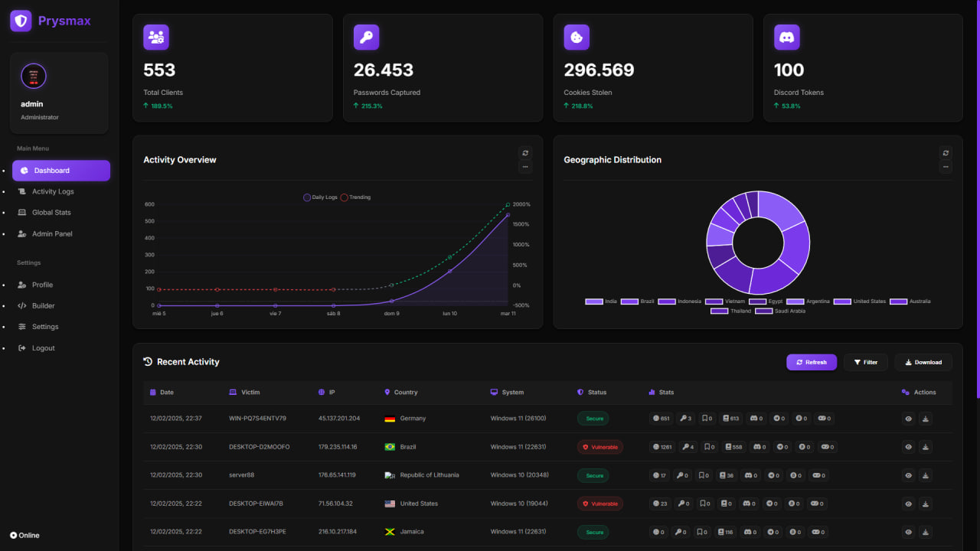The height and width of the screenshot is (551, 980).
Task: Click the download icon for server88 row
Action: (925, 475)
